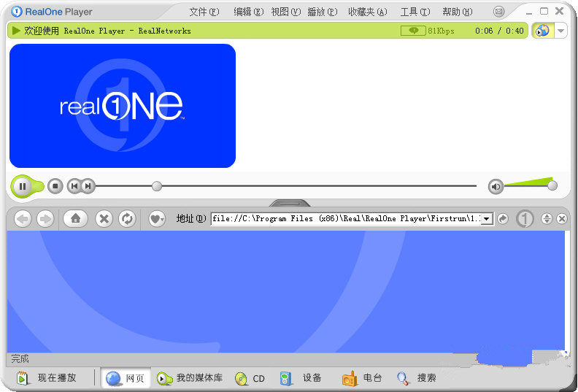Click the detach browser up-down arrows icon

click(547, 219)
